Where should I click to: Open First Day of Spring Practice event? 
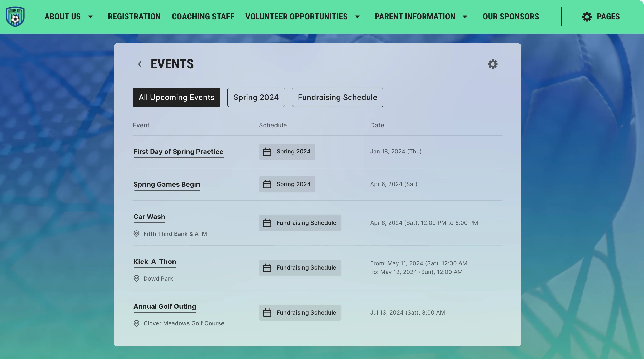tap(178, 152)
